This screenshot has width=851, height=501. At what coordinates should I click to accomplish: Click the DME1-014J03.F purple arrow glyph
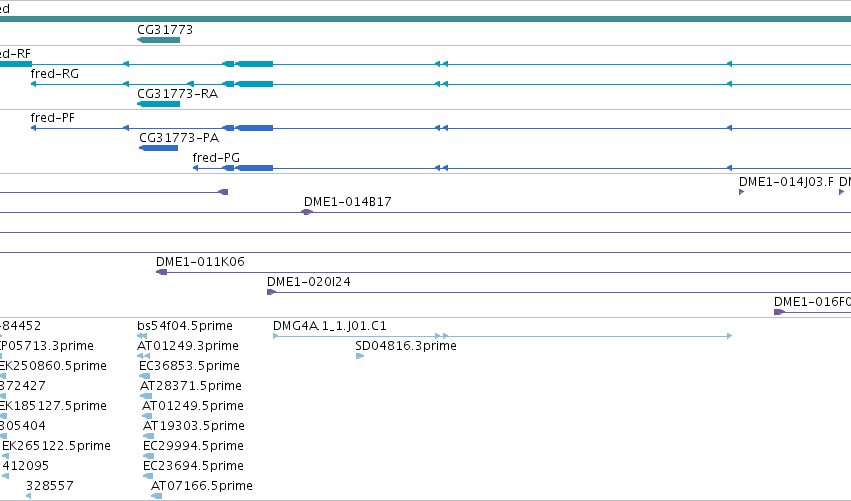coord(741,192)
